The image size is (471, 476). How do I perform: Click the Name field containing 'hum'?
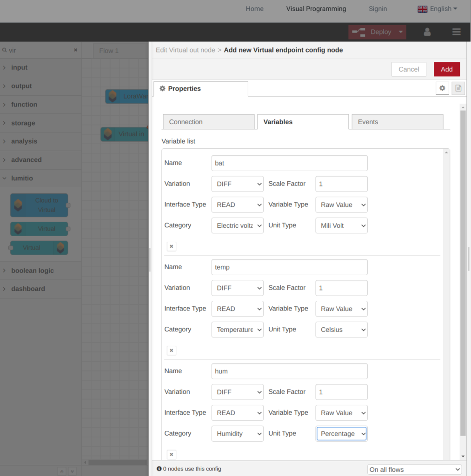[x=289, y=371]
